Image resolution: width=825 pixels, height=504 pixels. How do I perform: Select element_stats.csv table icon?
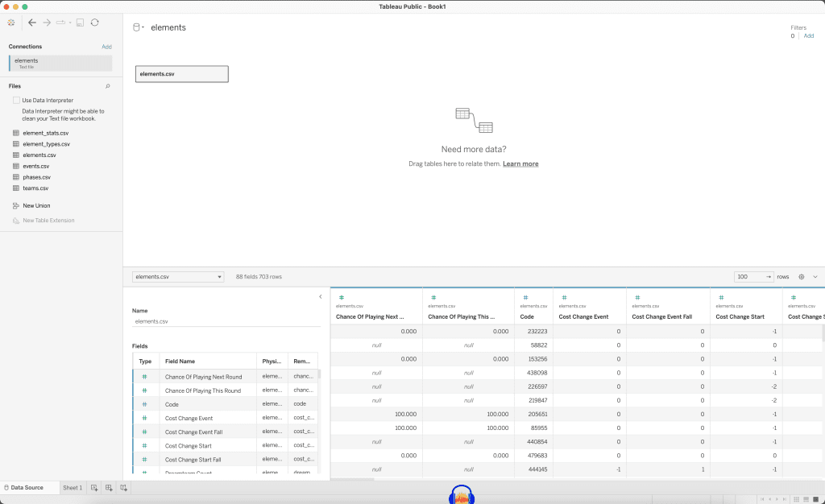[16, 133]
